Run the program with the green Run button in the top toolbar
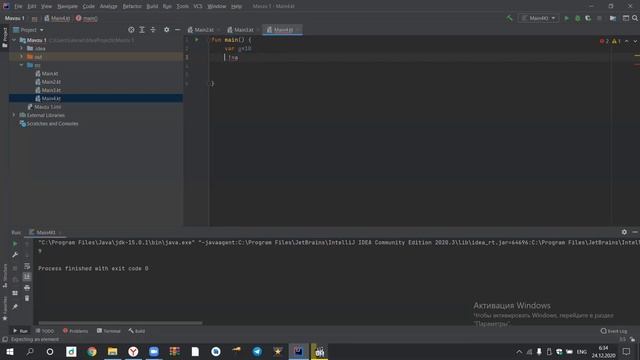This screenshot has width=640, height=360. coord(567,18)
